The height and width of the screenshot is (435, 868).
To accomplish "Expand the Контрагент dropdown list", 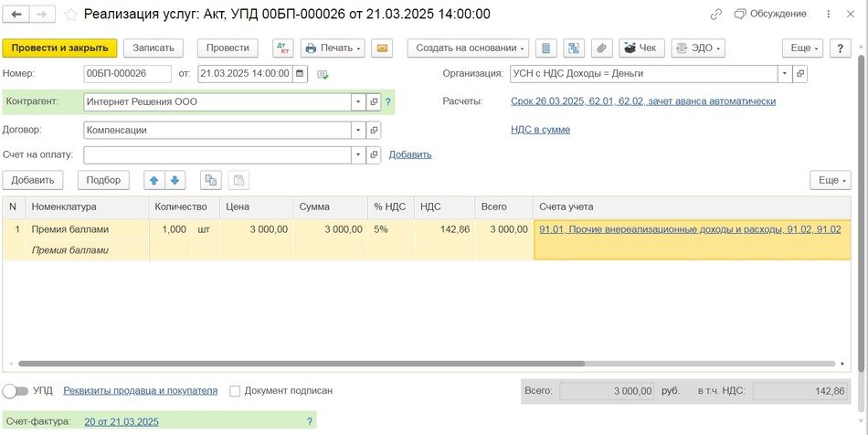I will click(x=357, y=102).
